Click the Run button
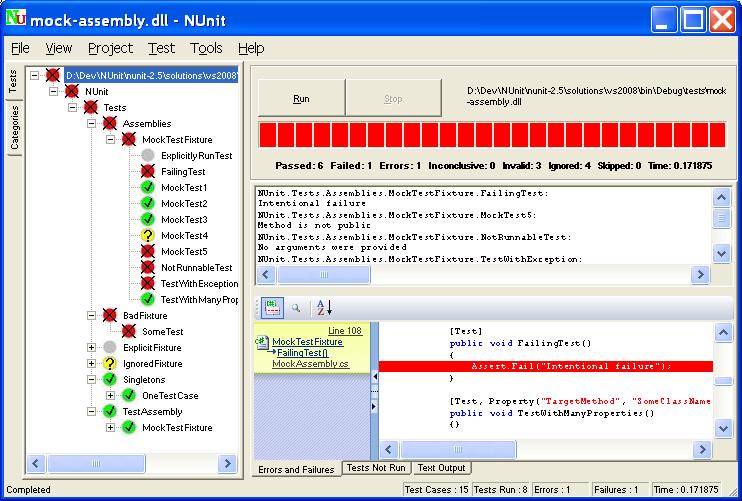Viewport: 742px width, 501px height. (x=301, y=98)
